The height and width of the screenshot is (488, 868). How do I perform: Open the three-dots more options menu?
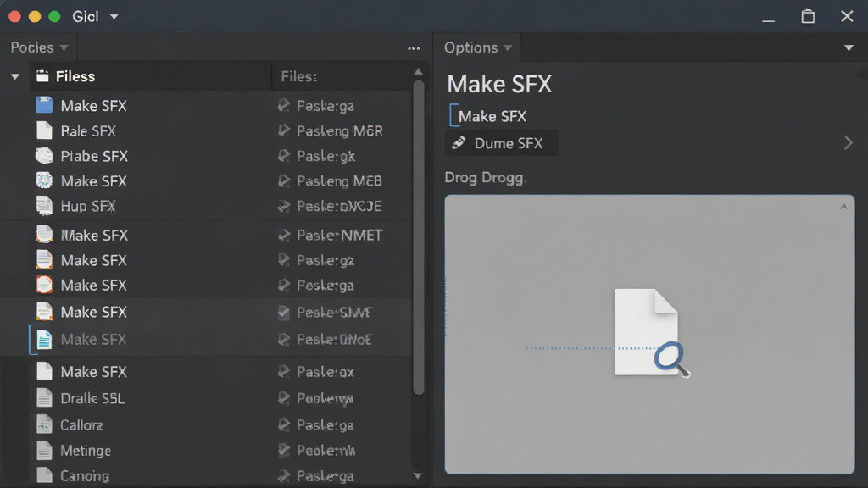click(x=414, y=48)
